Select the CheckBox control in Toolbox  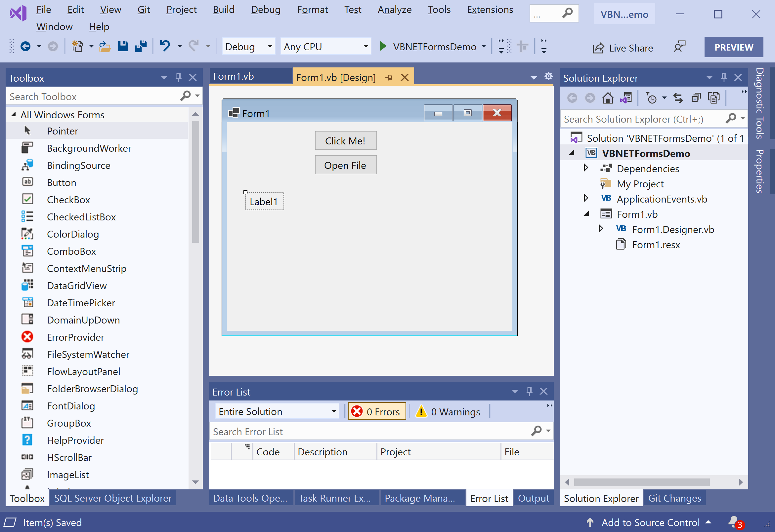tap(68, 200)
